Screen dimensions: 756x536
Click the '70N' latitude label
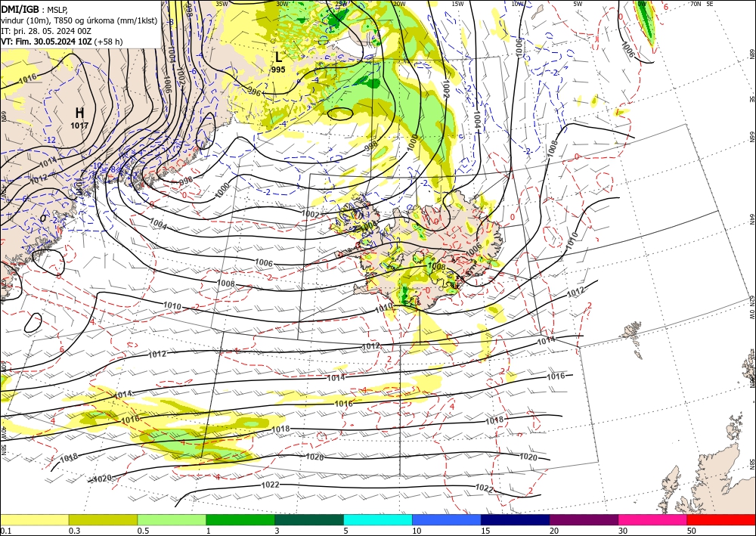pyautogui.click(x=696, y=4)
